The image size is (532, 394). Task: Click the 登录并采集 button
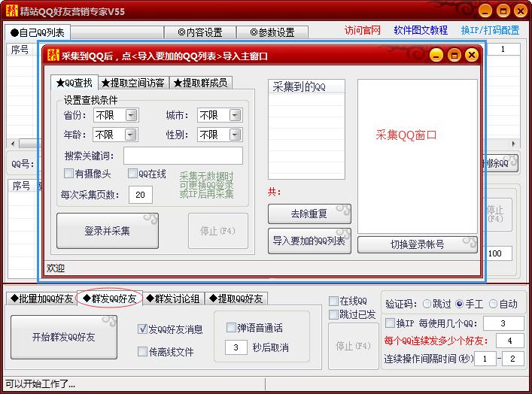(x=108, y=231)
